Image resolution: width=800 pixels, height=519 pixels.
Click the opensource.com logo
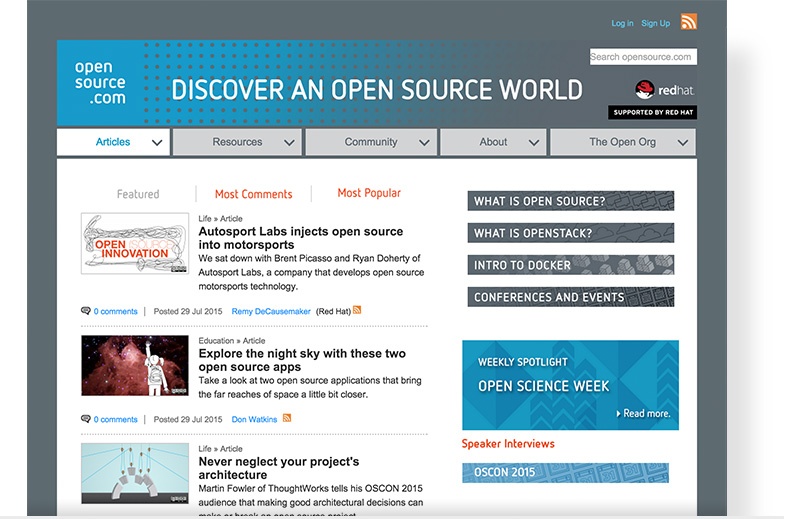pos(100,83)
